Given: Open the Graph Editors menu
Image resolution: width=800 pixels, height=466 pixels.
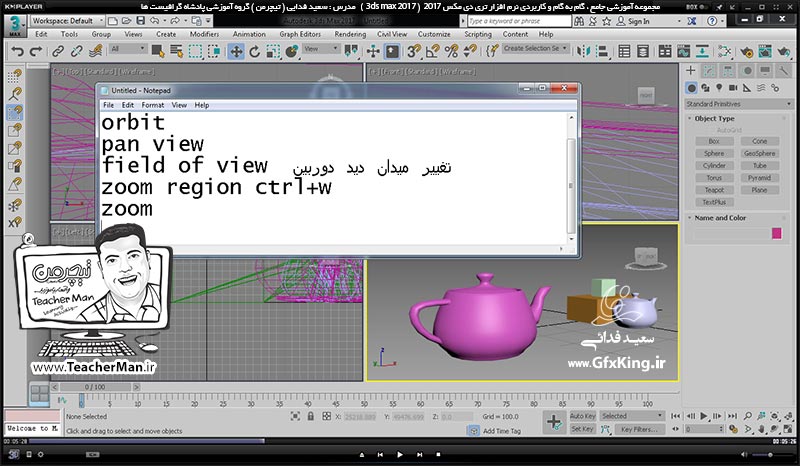Looking at the screenshot, I should [300, 34].
